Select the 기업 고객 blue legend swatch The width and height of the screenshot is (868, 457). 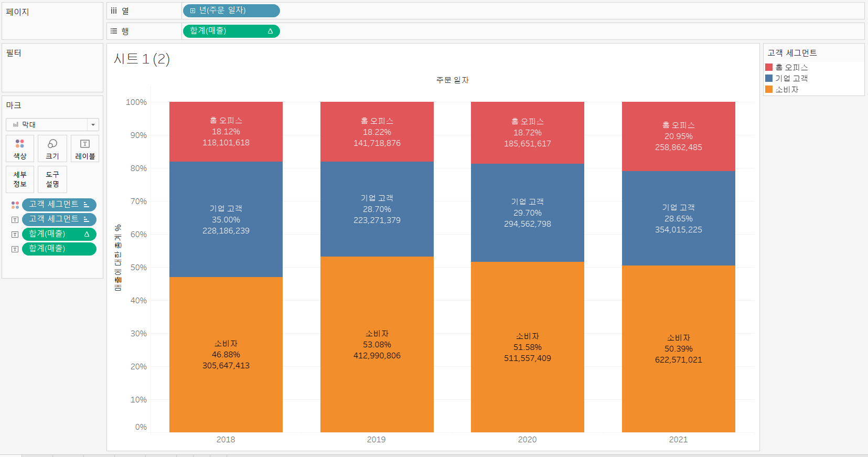pos(769,78)
